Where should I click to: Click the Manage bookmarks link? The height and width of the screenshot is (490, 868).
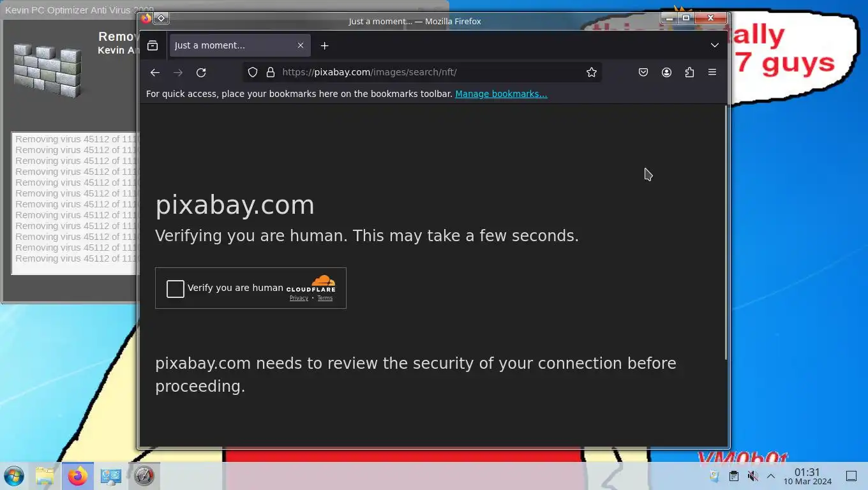(501, 94)
